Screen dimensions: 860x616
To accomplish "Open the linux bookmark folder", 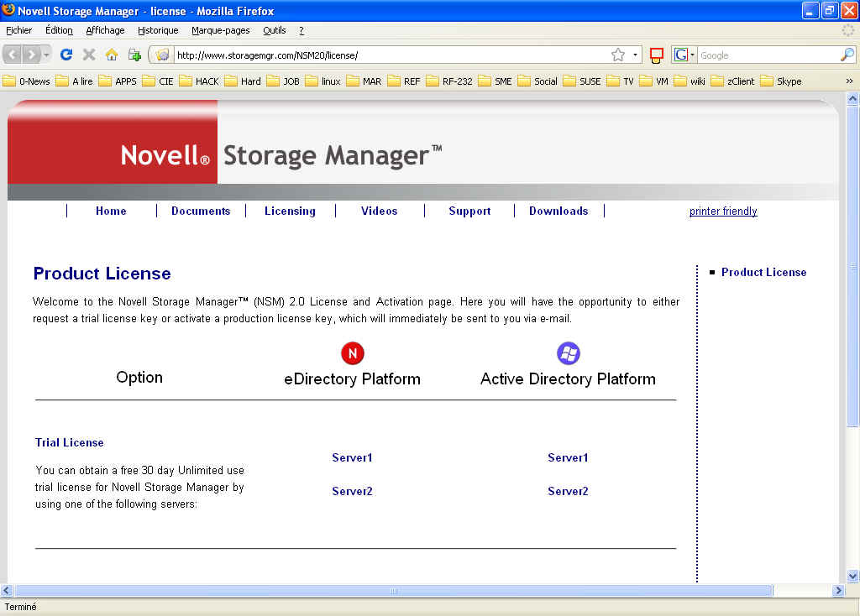I will (323, 81).
